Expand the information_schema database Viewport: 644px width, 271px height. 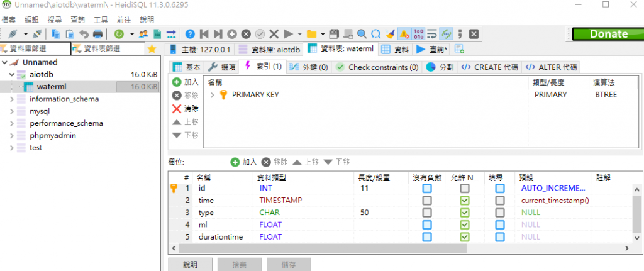coord(11,99)
